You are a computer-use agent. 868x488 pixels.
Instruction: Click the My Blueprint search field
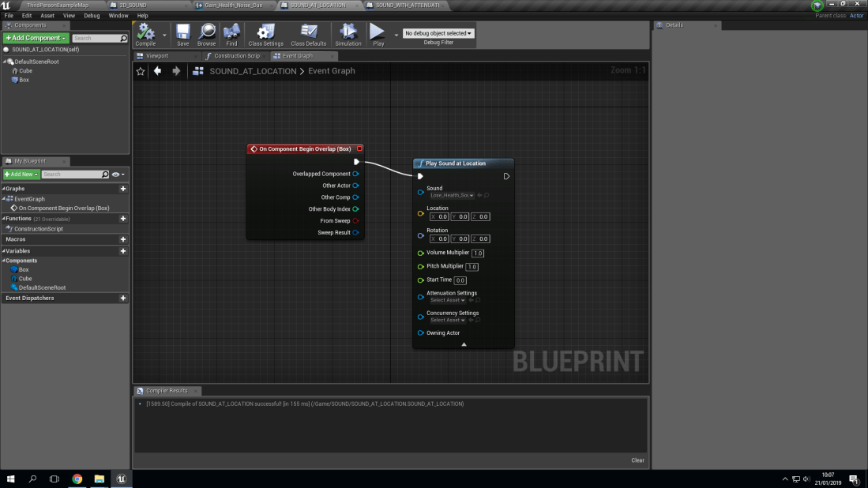pos(74,174)
